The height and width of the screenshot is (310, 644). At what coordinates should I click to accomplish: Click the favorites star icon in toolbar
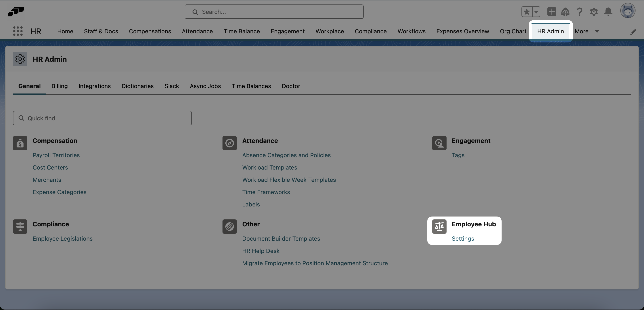click(527, 11)
